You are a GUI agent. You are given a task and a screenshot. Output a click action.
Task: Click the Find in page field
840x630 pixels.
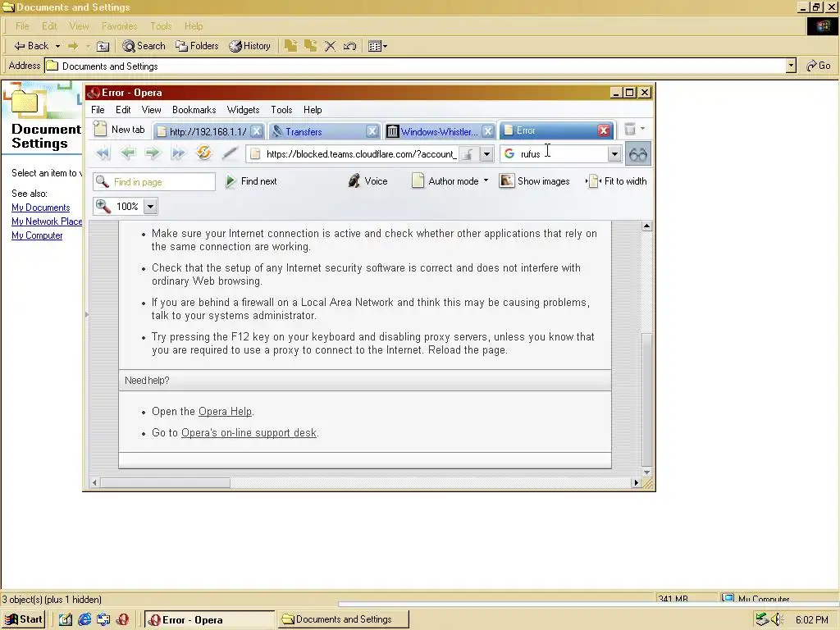click(x=154, y=181)
